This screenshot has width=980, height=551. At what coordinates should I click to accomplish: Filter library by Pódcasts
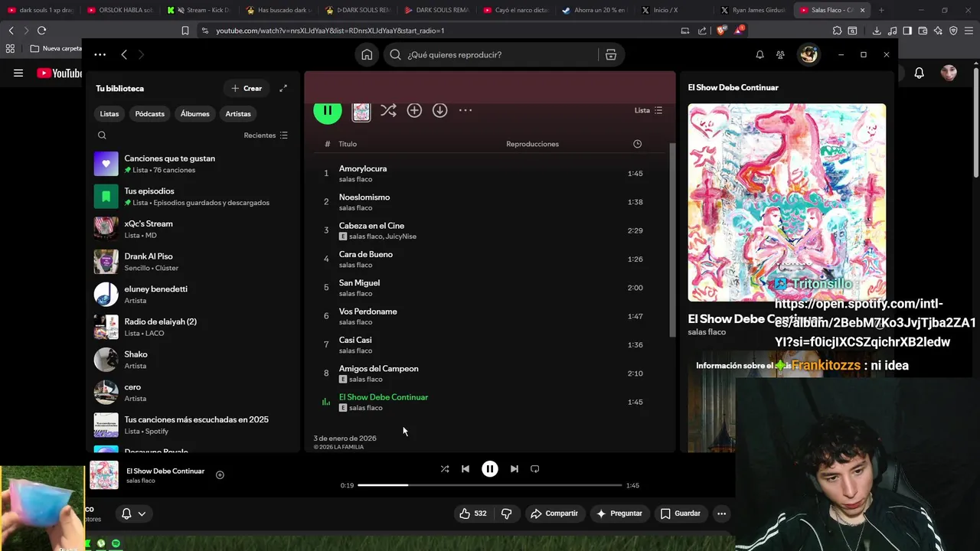(x=150, y=113)
